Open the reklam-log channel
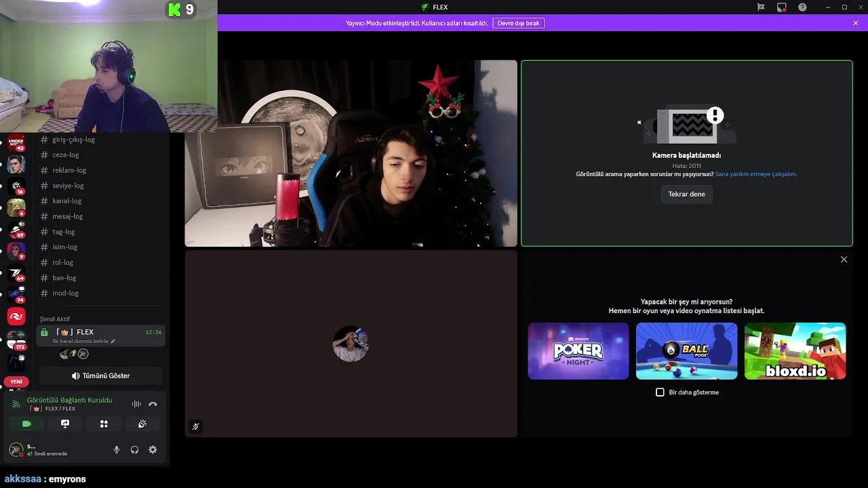The height and width of the screenshot is (488, 868). coord(100,170)
